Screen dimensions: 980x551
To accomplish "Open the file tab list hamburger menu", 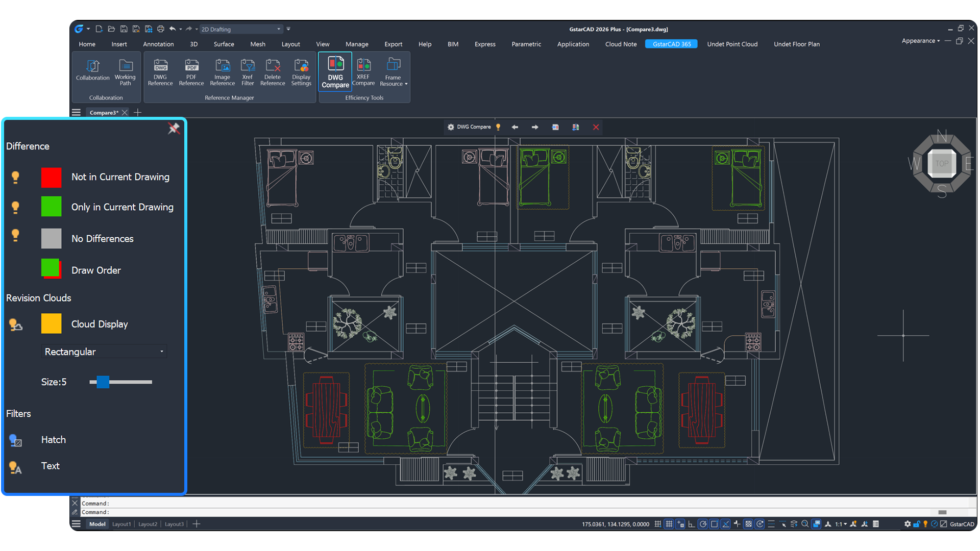I will [76, 112].
